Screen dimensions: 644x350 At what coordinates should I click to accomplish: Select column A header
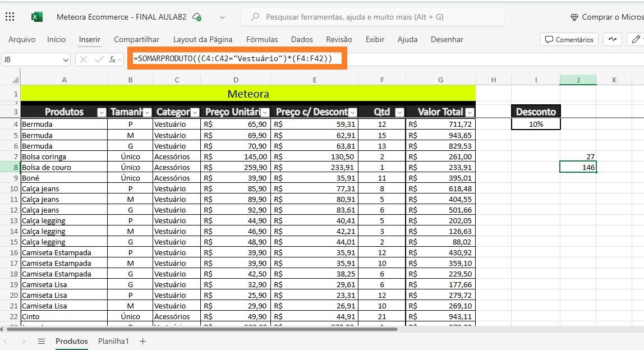pyautogui.click(x=64, y=80)
